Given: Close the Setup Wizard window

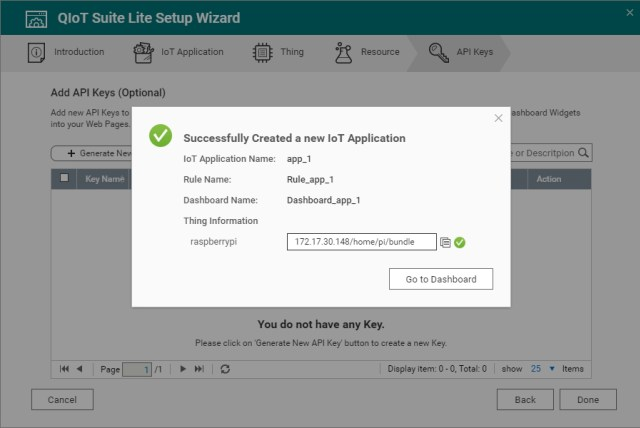Looking at the screenshot, I should pos(629,13).
